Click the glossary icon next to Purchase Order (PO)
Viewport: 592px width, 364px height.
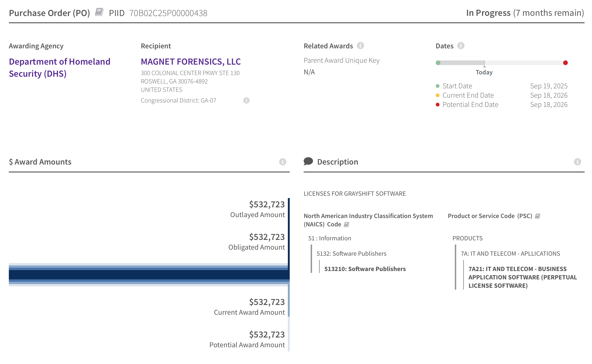pyautogui.click(x=99, y=12)
